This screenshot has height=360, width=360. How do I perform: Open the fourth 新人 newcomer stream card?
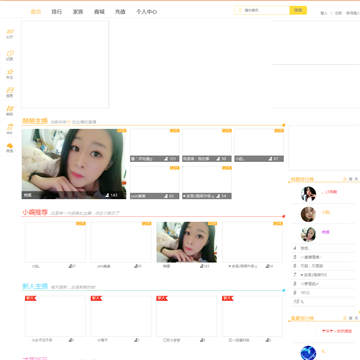(252, 316)
